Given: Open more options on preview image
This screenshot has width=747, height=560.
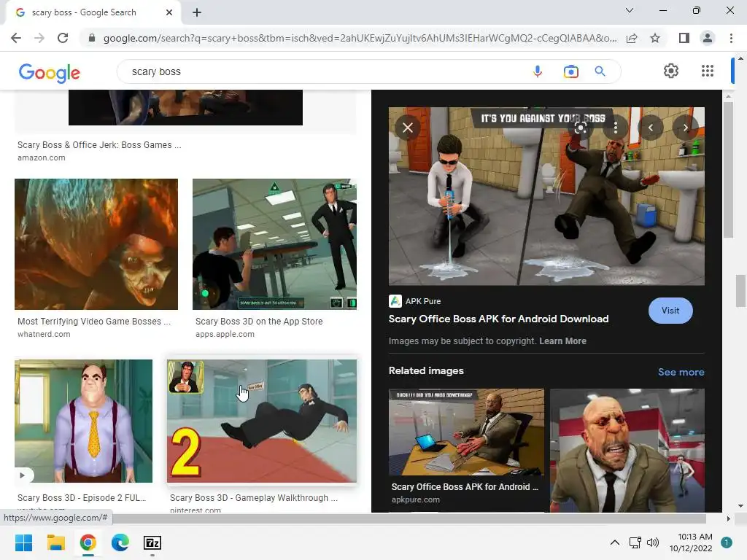Looking at the screenshot, I should click(616, 128).
